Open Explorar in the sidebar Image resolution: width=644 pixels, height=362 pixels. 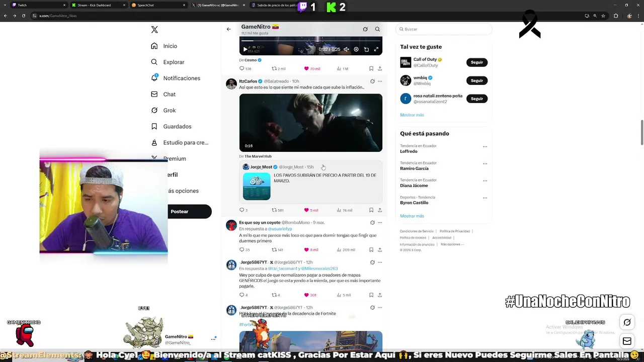(x=168, y=62)
